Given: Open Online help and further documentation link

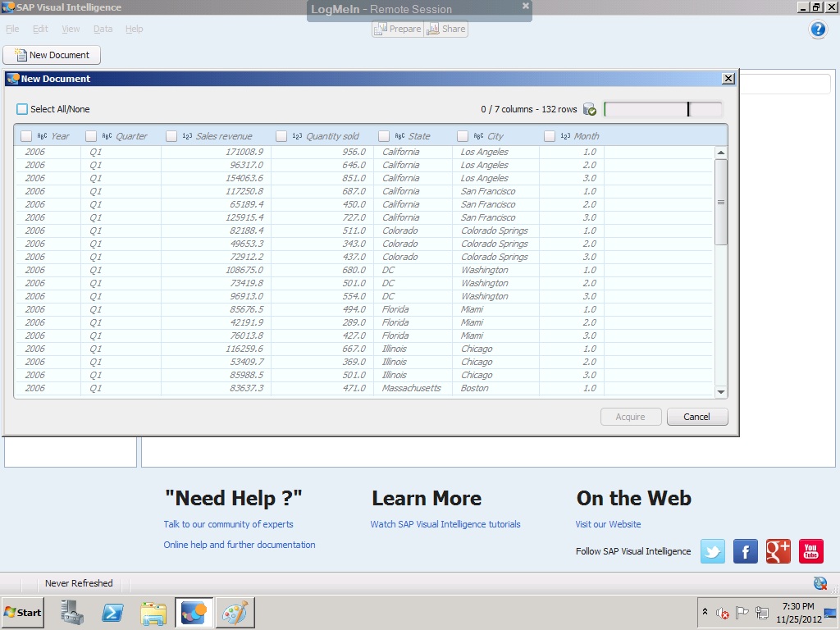Looking at the screenshot, I should click(x=240, y=545).
